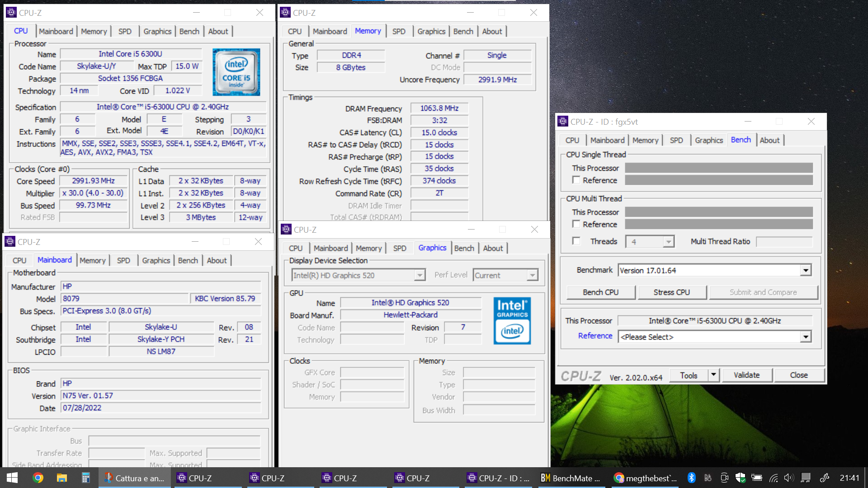Image resolution: width=868 pixels, height=488 pixels.
Task: Tick the Threads checkbox
Action: (576, 241)
